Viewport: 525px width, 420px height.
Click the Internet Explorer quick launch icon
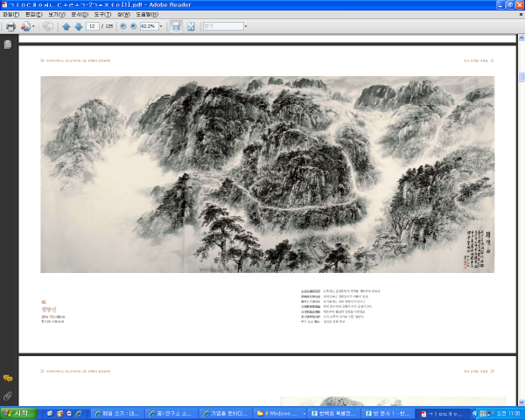(x=79, y=414)
